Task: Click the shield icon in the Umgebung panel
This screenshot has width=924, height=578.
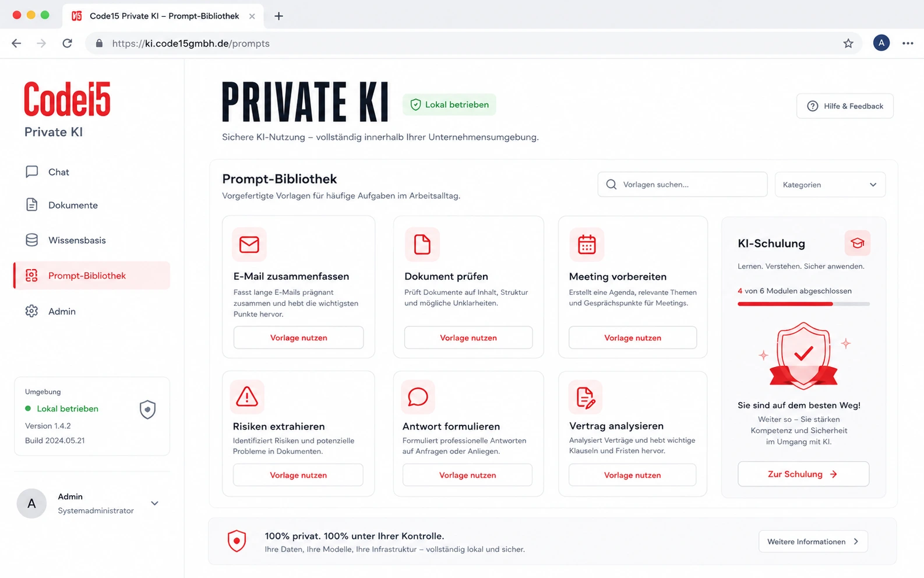Action: pyautogui.click(x=148, y=410)
